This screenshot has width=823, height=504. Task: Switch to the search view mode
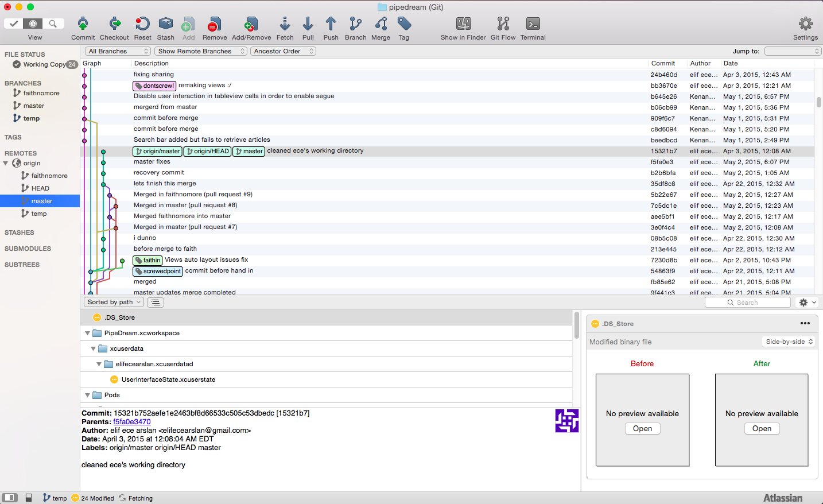(53, 24)
